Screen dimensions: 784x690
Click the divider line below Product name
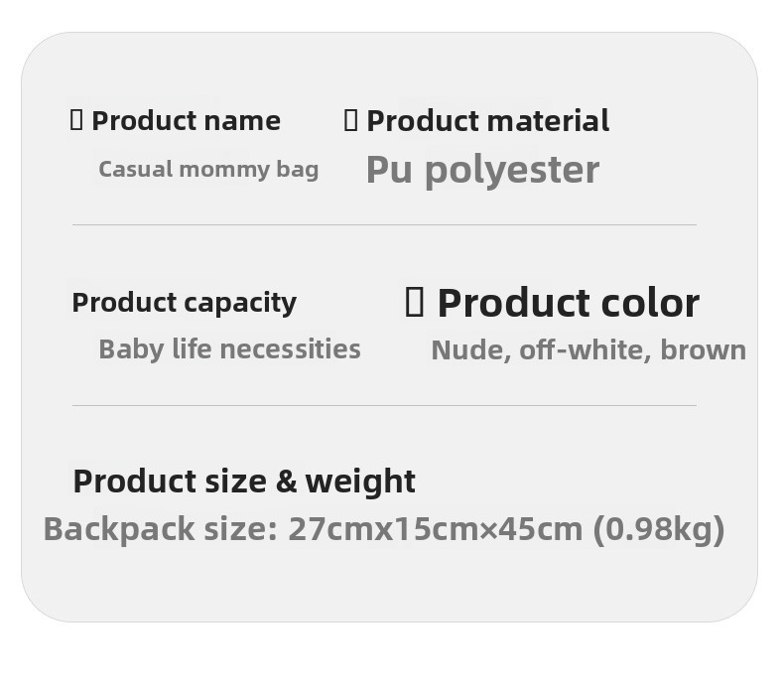coord(384,225)
